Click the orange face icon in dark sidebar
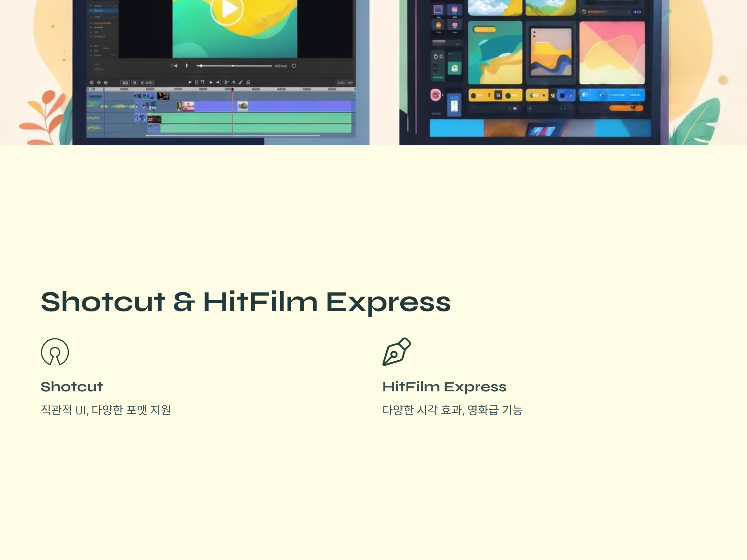 point(438,25)
